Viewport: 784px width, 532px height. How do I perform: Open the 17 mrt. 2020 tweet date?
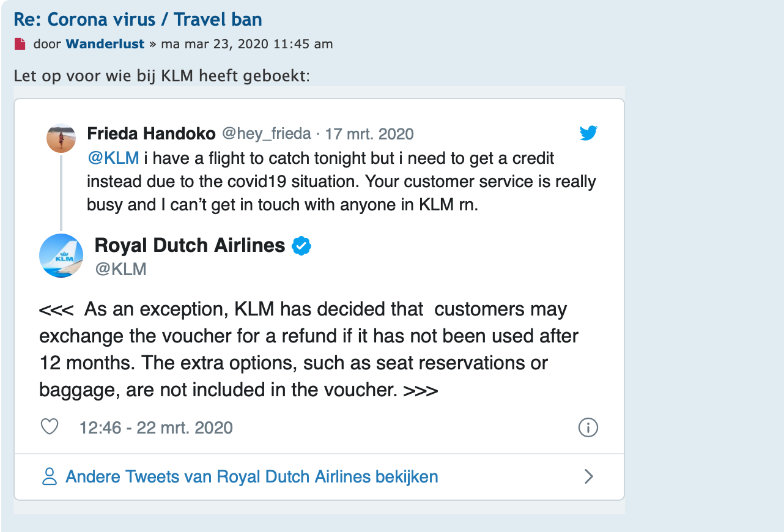click(x=369, y=134)
